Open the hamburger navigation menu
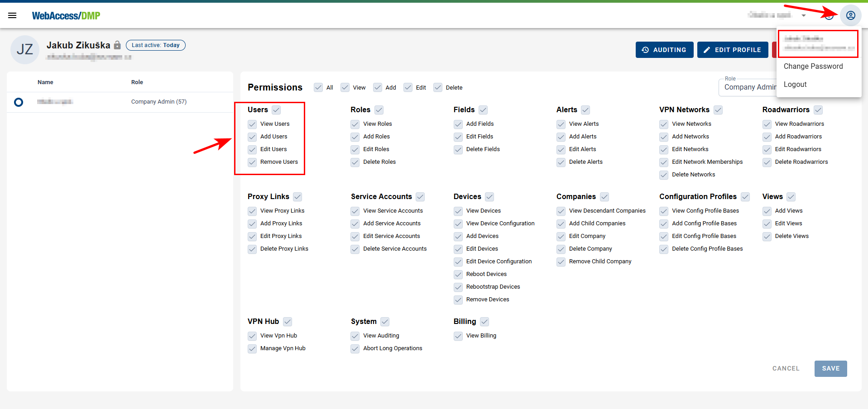The width and height of the screenshot is (868, 409). pyautogui.click(x=12, y=15)
